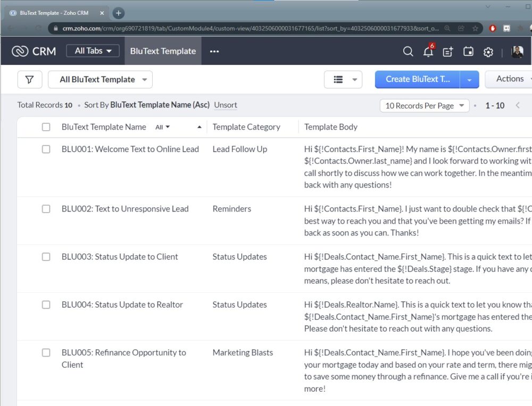The height and width of the screenshot is (406, 532).
Task: Tick the select-all checkbox in header row
Action: coord(46,127)
